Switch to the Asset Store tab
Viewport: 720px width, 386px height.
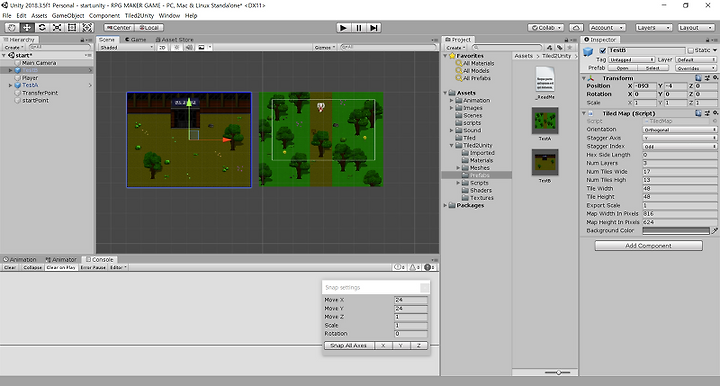pos(174,40)
